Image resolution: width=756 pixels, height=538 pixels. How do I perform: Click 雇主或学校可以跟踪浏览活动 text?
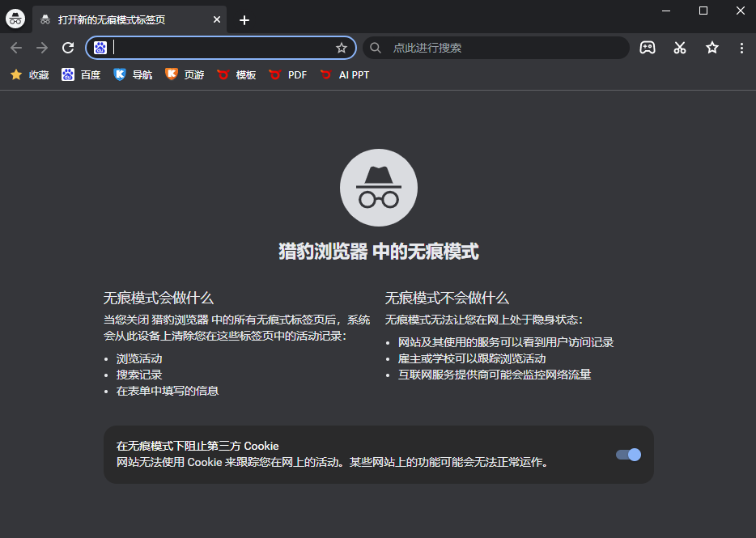[x=472, y=358]
